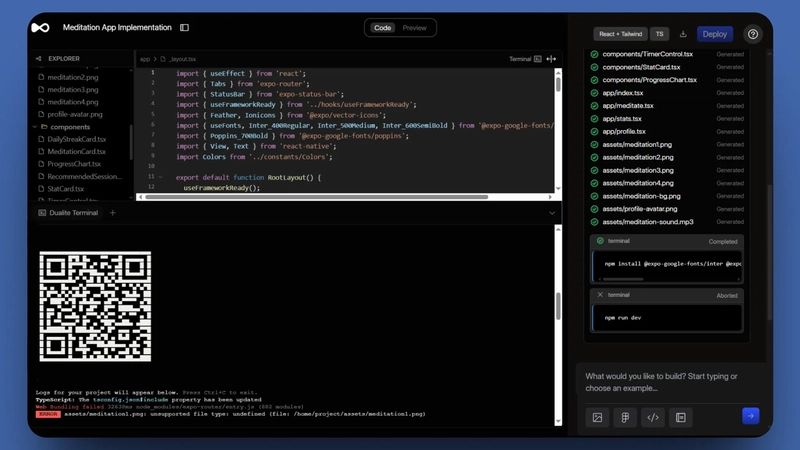The image size is (800, 450).
Task: Click the Completed terminal card header
Action: (666, 241)
